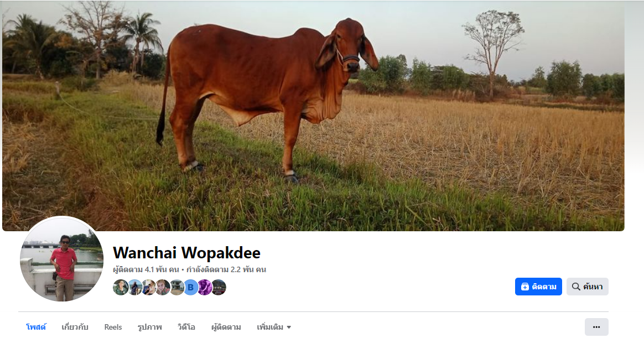Expand the เพิ่มเติม dropdown menu
This screenshot has height=338, width=644.
tap(274, 327)
